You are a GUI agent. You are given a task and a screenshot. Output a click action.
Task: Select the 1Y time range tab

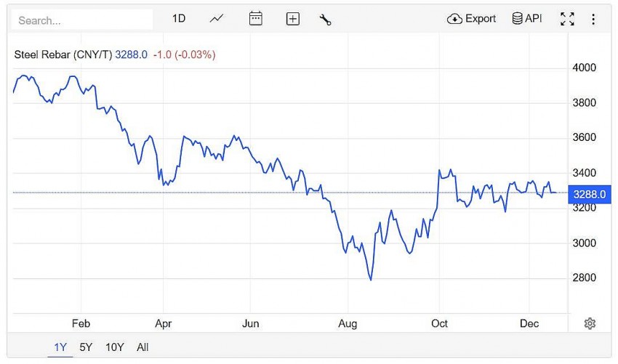click(60, 347)
